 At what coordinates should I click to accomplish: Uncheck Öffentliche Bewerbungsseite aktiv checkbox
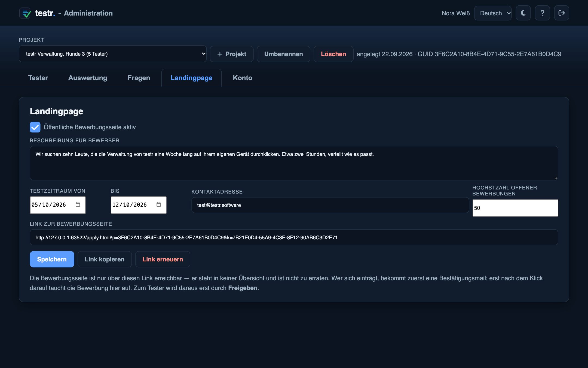pos(35,127)
